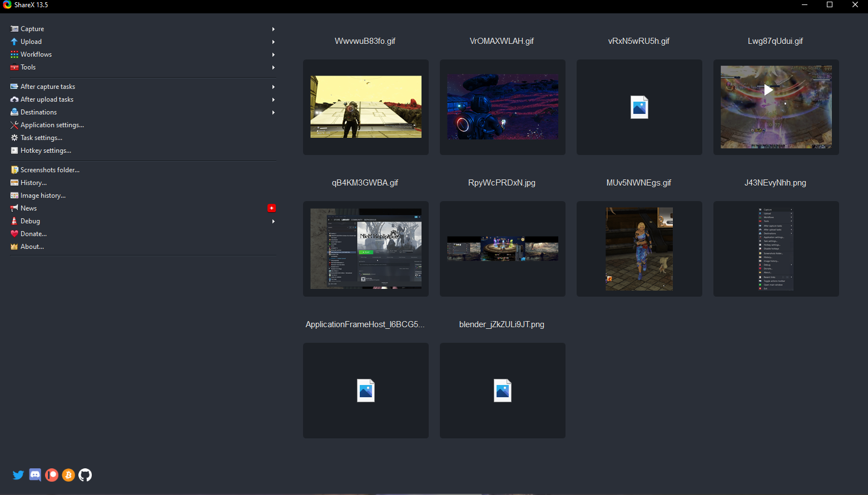This screenshot has height=495, width=868.
Task: Click the red News notification badge
Action: 271,208
